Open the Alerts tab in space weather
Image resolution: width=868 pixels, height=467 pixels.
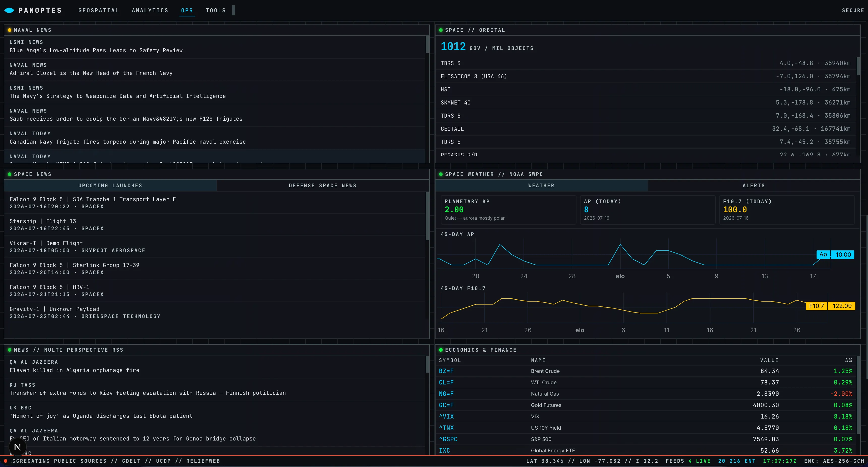[x=754, y=186]
